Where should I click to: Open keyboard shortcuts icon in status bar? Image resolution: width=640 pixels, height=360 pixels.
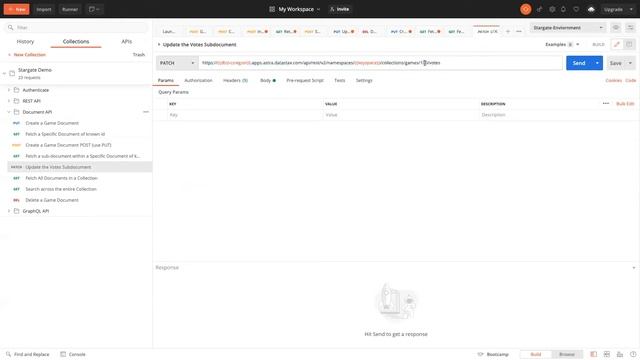(x=620, y=354)
